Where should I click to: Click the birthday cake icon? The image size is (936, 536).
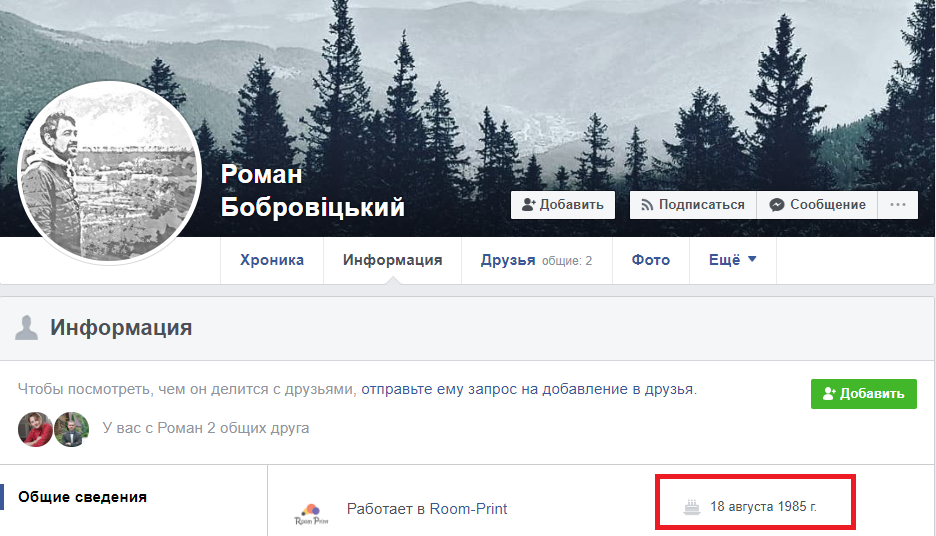(x=692, y=507)
